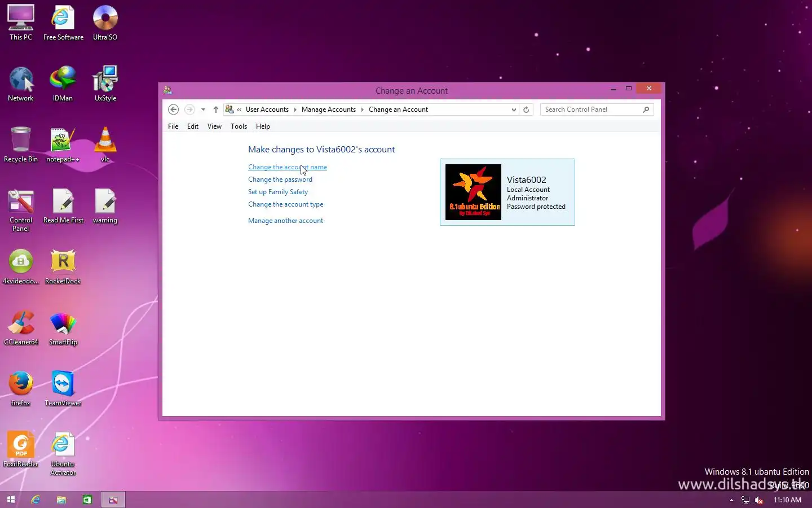Go up one level arrow
The width and height of the screenshot is (812, 508).
pos(215,110)
